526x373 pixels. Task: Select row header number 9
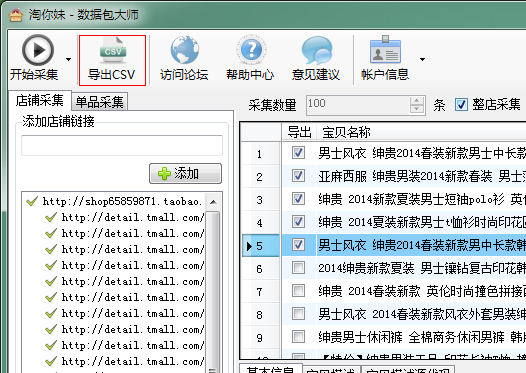260,338
